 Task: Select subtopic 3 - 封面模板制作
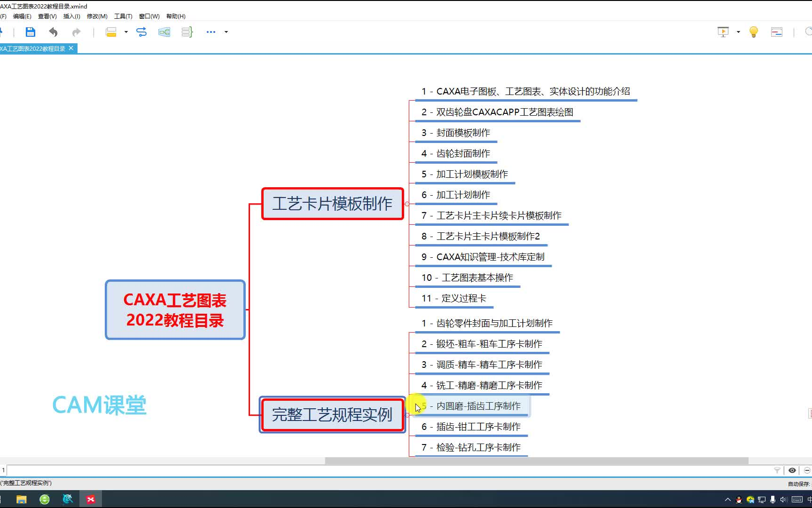(x=456, y=133)
